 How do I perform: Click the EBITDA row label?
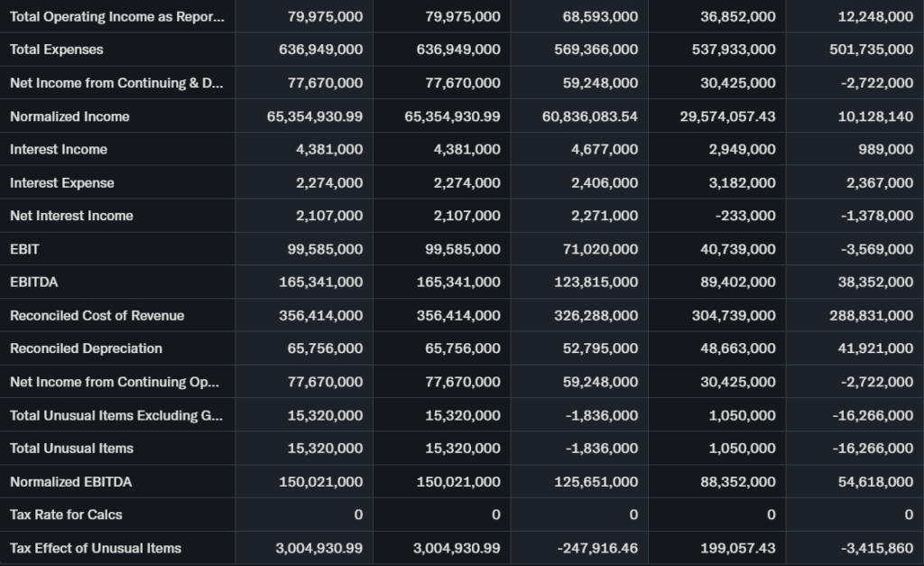coord(33,283)
